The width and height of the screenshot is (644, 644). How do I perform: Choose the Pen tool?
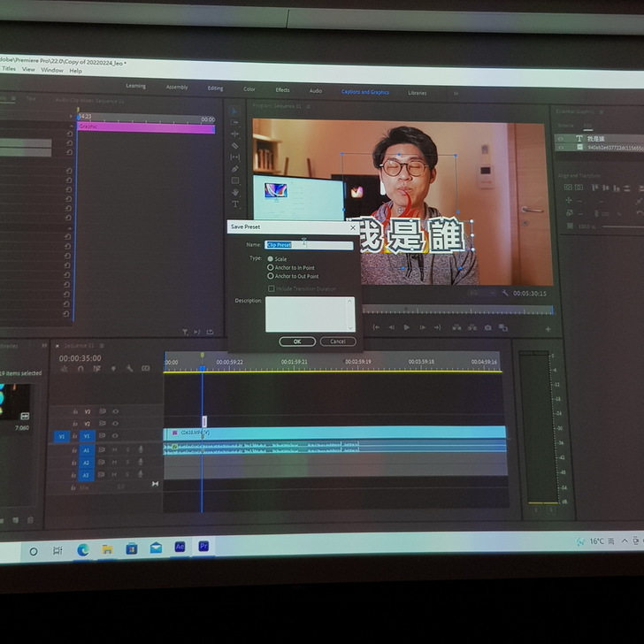tap(235, 169)
